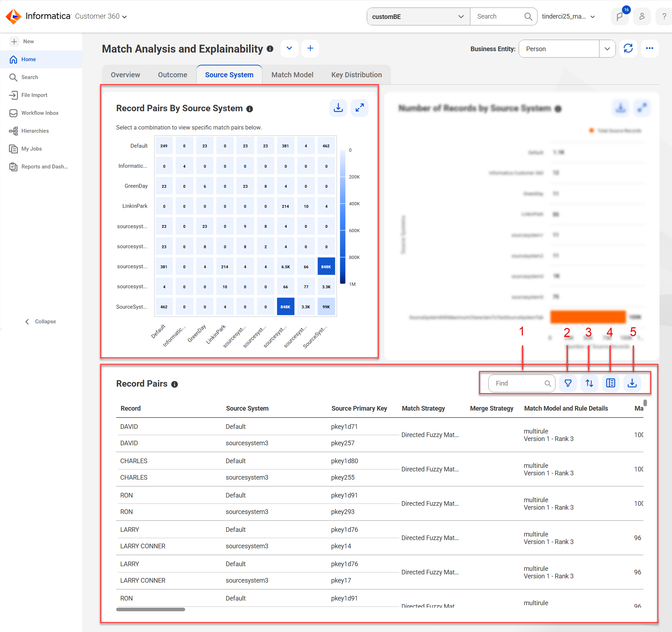The height and width of the screenshot is (632, 672).
Task: Open the user profile icon
Action: [642, 16]
